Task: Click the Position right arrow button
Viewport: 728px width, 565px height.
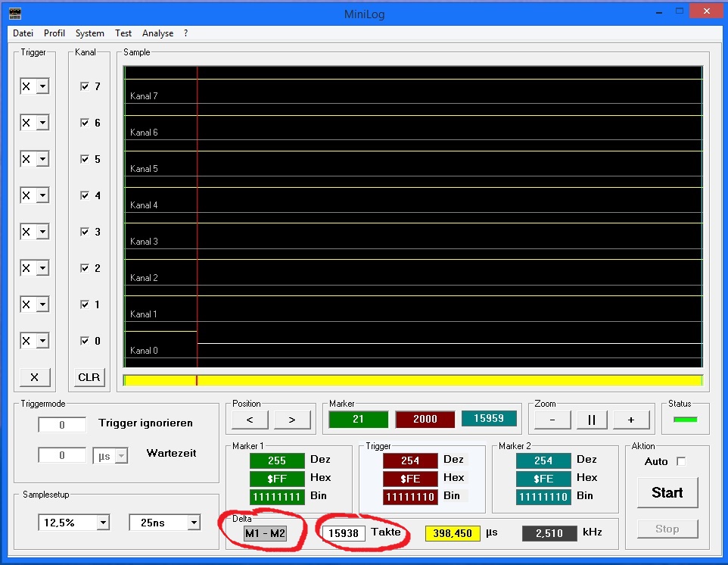Action: click(x=292, y=420)
